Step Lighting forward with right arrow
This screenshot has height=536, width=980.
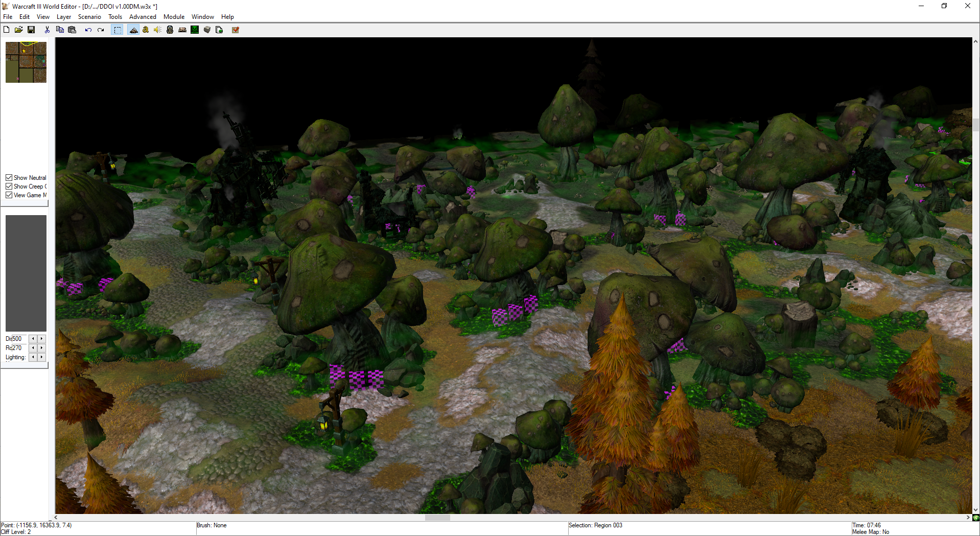click(x=42, y=357)
